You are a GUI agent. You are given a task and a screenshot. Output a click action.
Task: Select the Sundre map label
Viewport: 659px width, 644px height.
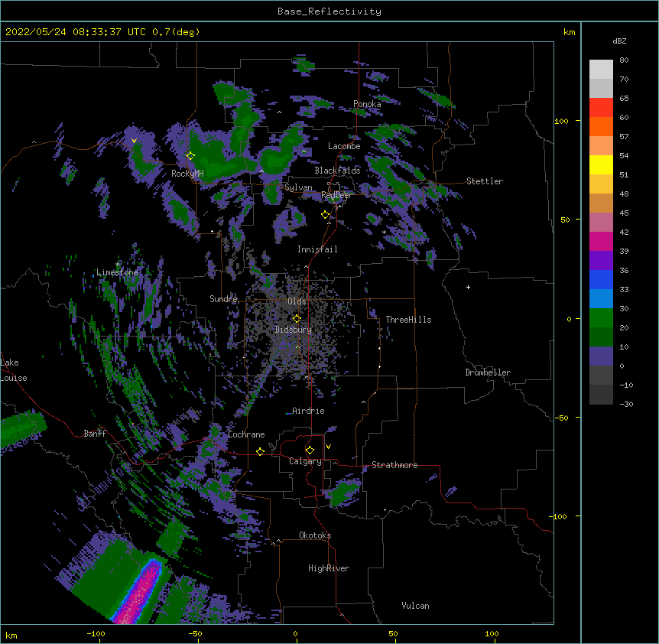click(223, 299)
